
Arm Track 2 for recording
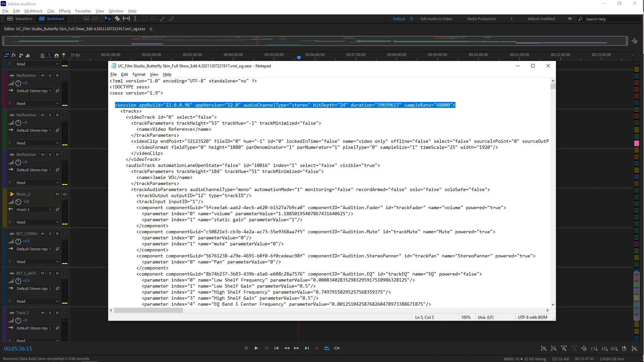57,313
